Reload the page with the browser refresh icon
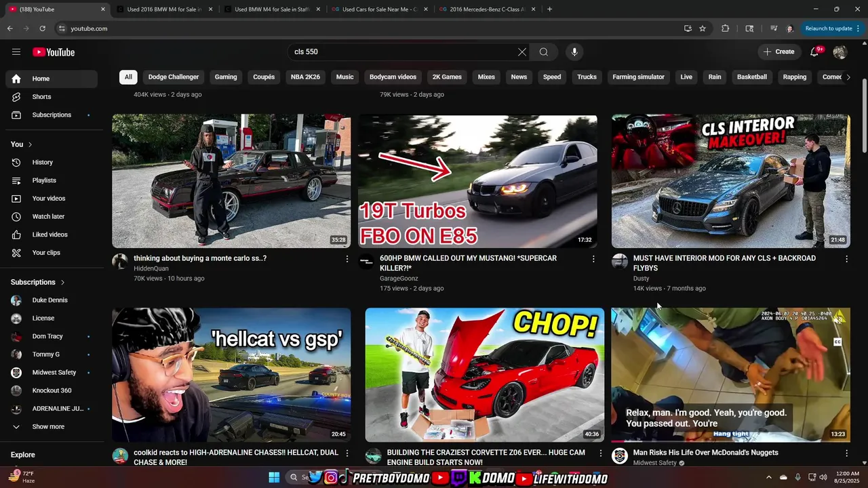868x488 pixels. point(42,28)
